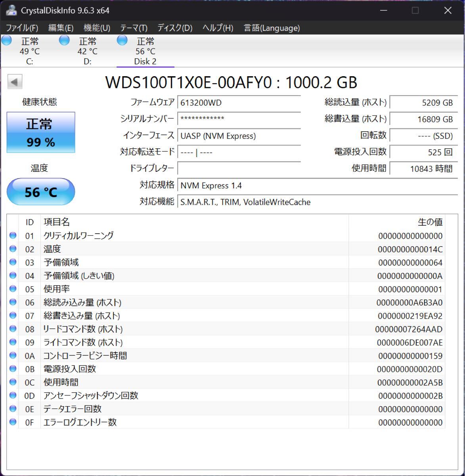Click the 使用時間 value 10843 時間
Image resolution: width=465 pixels, height=476 pixels.
(x=424, y=168)
